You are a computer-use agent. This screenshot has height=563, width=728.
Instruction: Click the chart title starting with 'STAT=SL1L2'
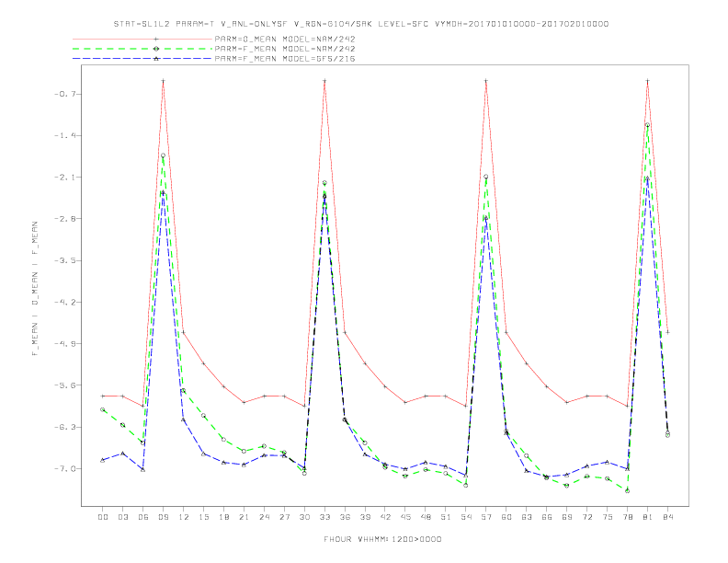tap(360, 24)
